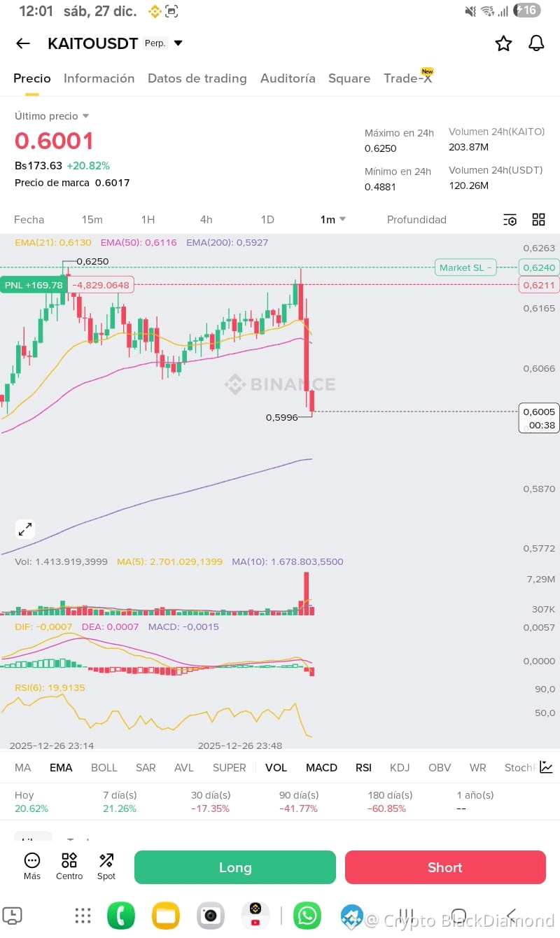Tap PNL +169.78 position label

coord(34,285)
